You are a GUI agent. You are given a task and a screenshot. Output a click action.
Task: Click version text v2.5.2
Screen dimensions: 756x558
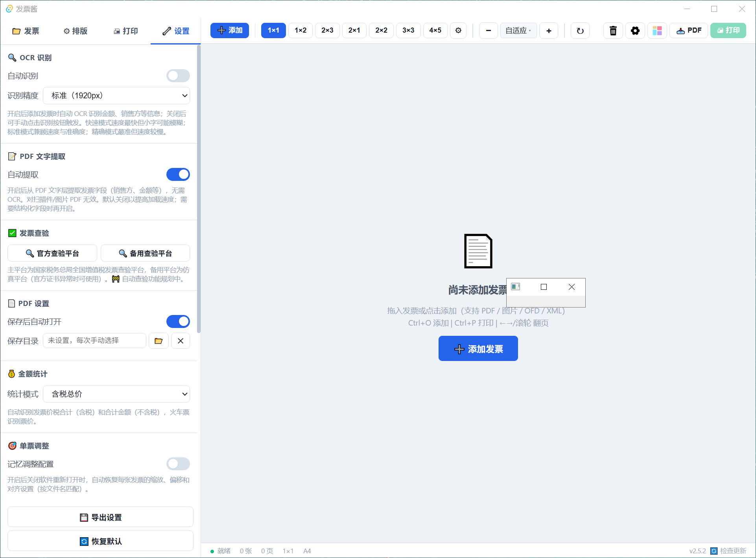pos(697,551)
